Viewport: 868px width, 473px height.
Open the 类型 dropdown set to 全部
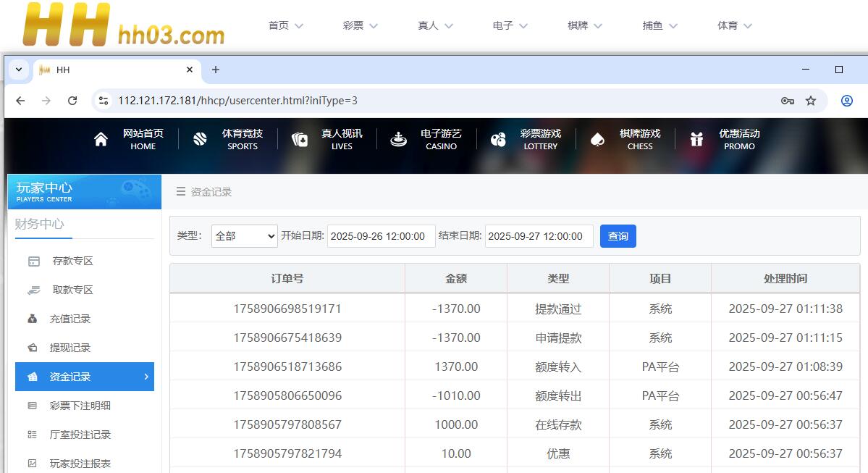pyautogui.click(x=245, y=236)
